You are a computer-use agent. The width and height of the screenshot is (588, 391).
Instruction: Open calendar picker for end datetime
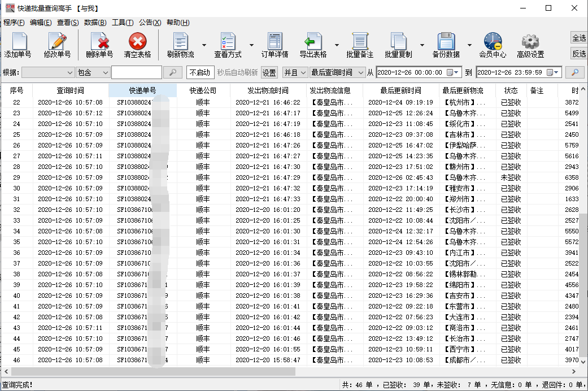[553, 72]
